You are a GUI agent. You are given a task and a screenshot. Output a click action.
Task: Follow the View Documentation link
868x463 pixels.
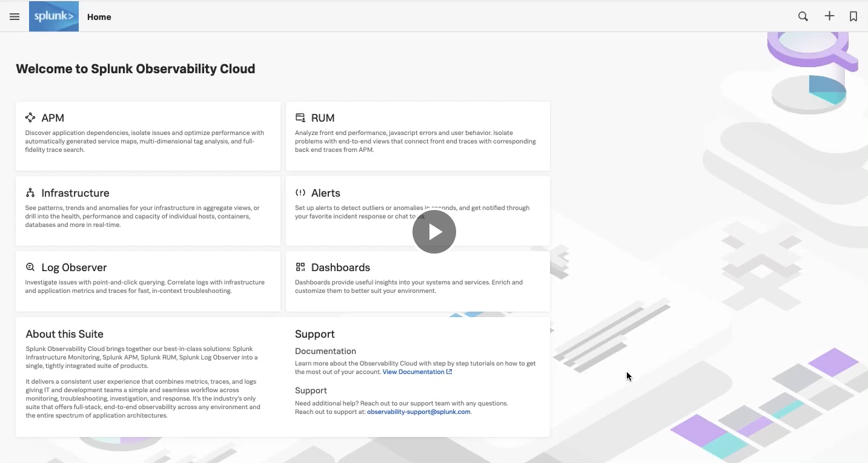(x=414, y=372)
